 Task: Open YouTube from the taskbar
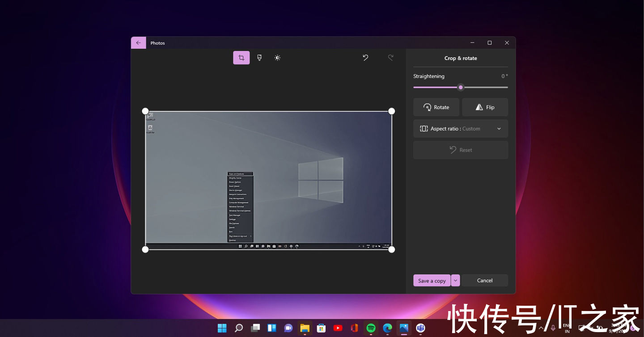338,329
